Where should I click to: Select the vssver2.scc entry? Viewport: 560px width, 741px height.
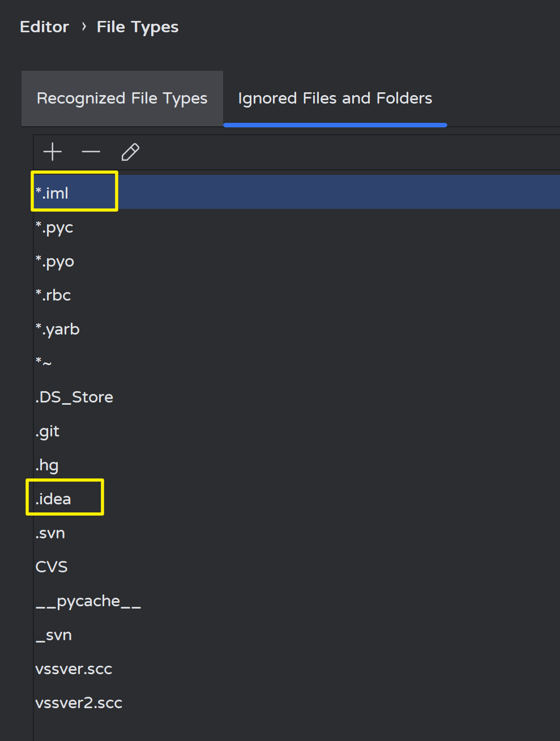pyautogui.click(x=79, y=703)
